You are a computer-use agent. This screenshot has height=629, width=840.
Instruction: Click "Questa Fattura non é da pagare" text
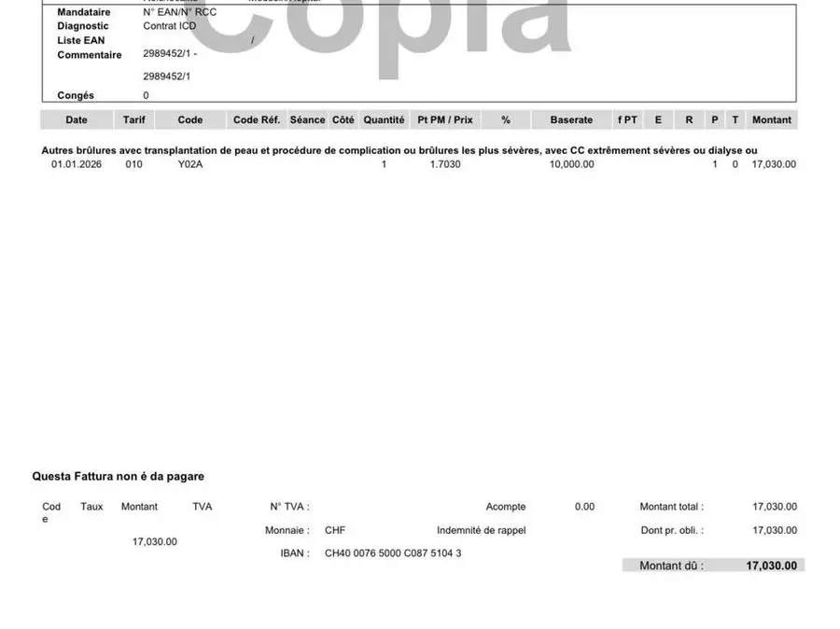[x=119, y=477]
